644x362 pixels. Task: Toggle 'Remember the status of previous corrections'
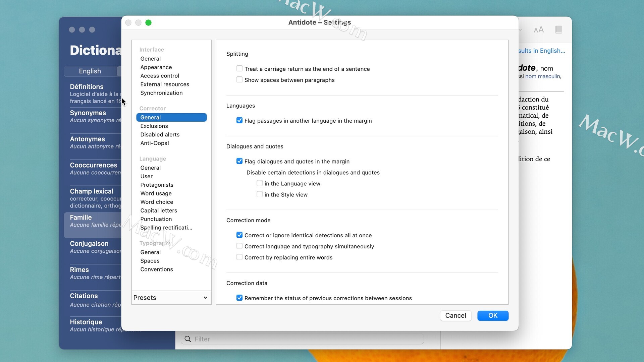(239, 298)
